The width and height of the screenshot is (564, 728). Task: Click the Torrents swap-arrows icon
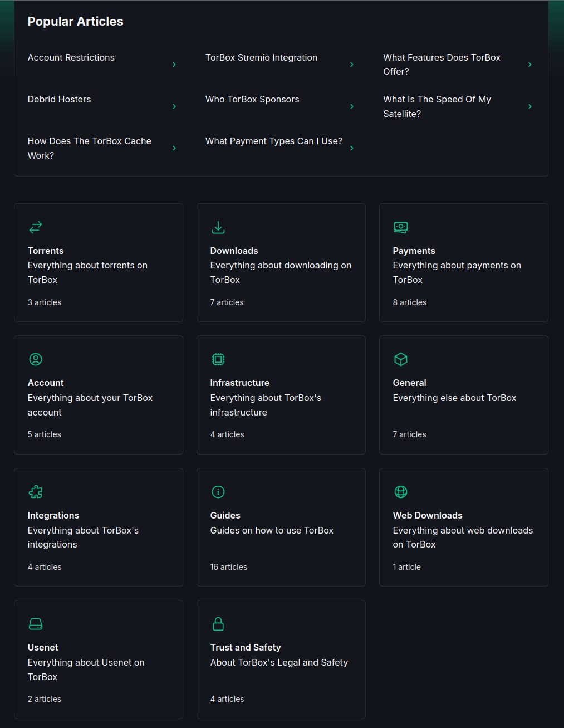pyautogui.click(x=36, y=227)
